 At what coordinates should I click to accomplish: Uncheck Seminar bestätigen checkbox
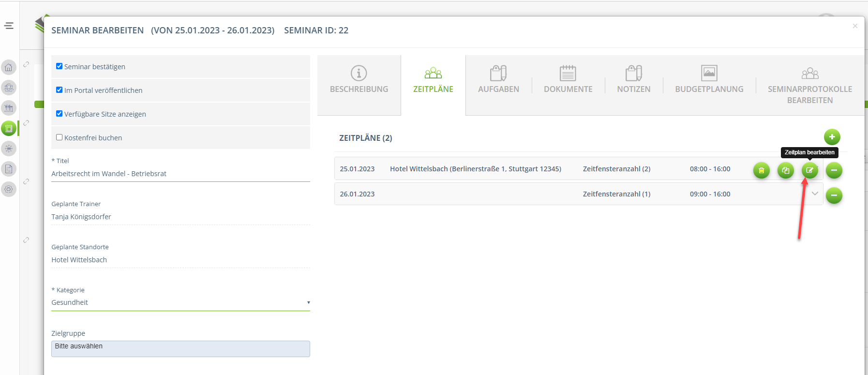click(60, 66)
